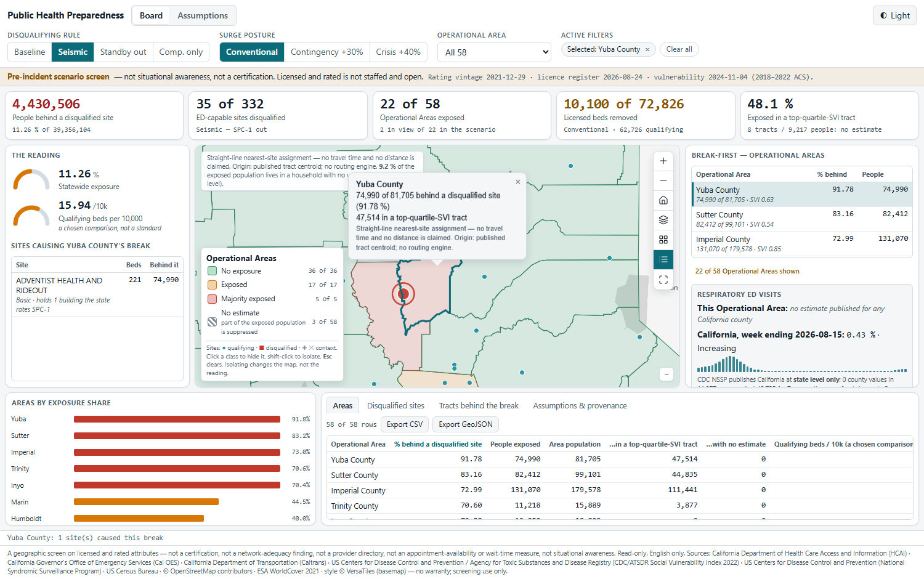
Task: Zoom out using the map toolbar minus
Action: (663, 180)
